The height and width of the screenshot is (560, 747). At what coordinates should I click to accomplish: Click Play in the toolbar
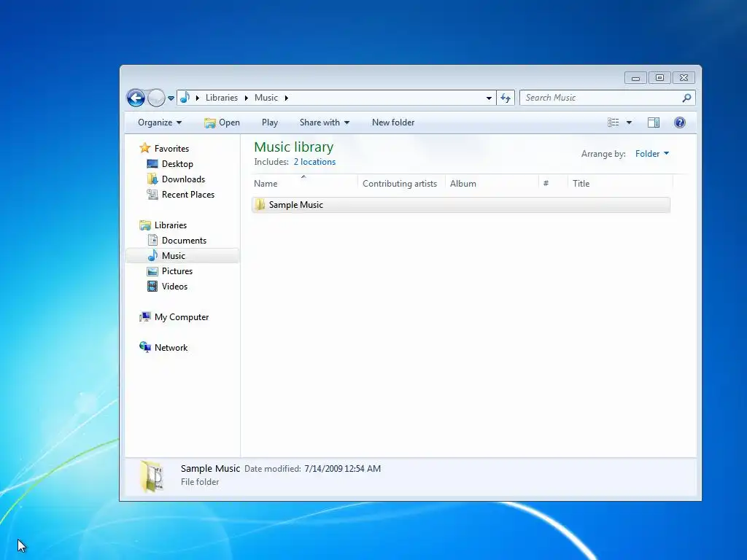coord(270,122)
